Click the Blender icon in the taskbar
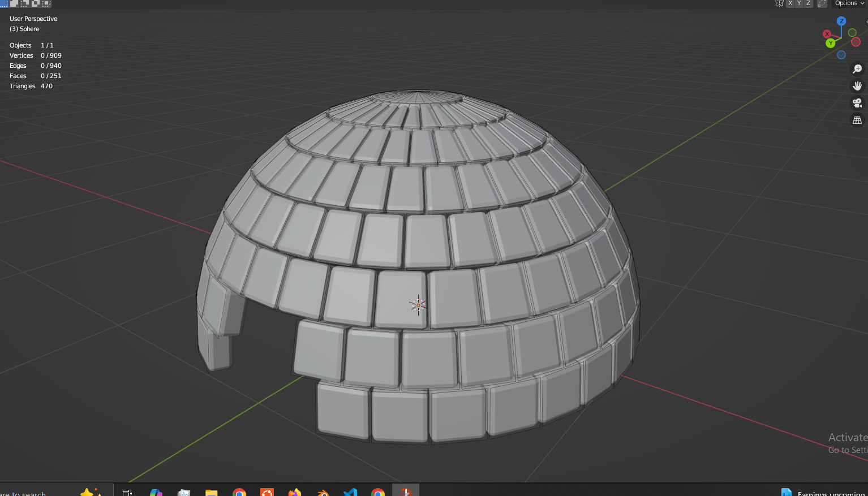The height and width of the screenshot is (496, 868). tap(323, 492)
